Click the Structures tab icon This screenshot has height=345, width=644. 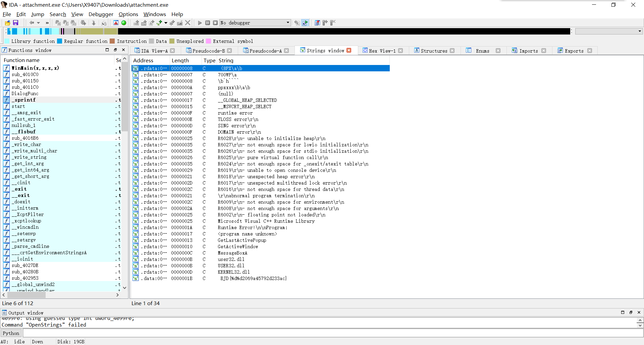[417, 51]
